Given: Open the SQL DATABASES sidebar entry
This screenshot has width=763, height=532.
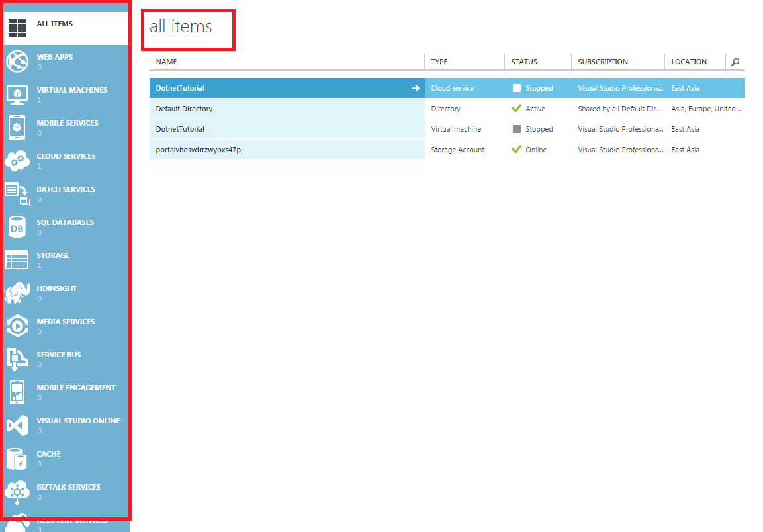Looking at the screenshot, I should coord(66,227).
